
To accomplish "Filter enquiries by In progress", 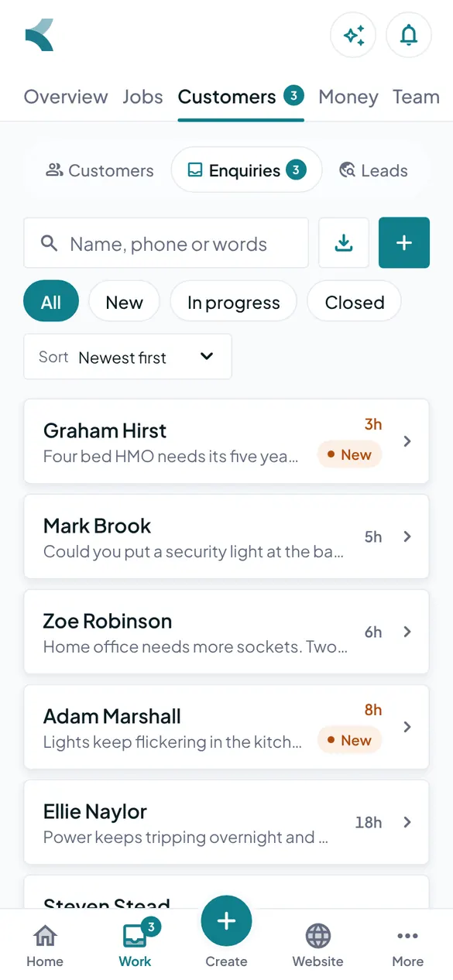I will coord(233,301).
